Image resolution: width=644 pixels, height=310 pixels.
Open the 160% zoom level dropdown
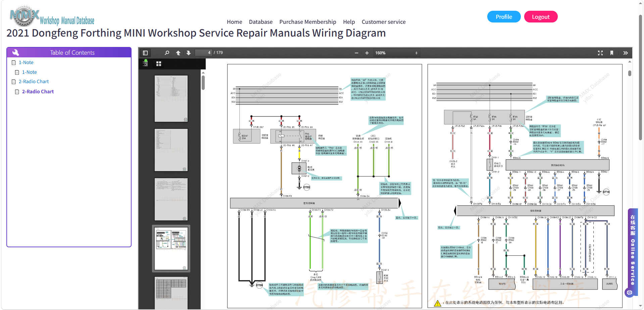[x=396, y=53]
